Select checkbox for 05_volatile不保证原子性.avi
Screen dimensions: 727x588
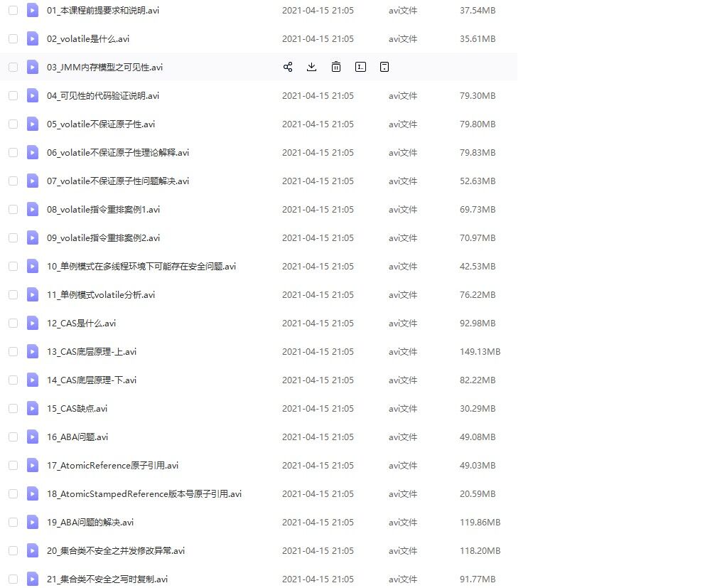[13, 124]
